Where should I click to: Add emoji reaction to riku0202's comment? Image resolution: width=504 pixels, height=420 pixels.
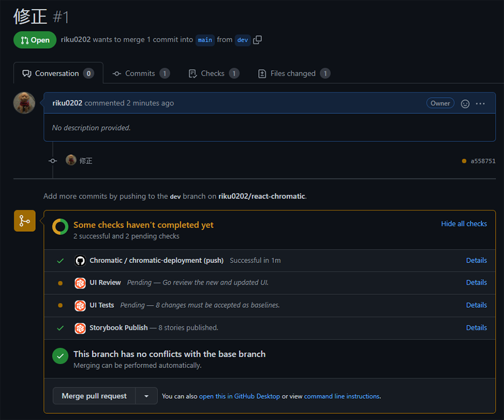coord(465,103)
